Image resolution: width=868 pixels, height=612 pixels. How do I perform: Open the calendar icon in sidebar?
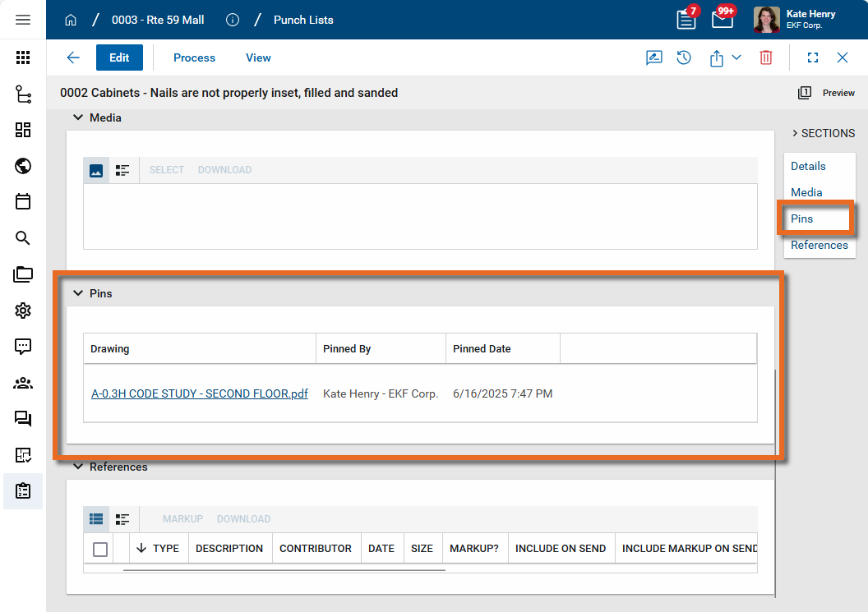pos(23,201)
